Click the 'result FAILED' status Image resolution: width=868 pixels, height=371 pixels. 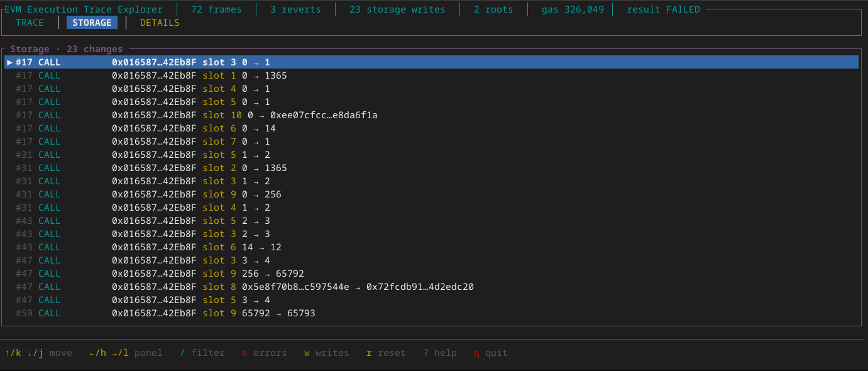[663, 9]
